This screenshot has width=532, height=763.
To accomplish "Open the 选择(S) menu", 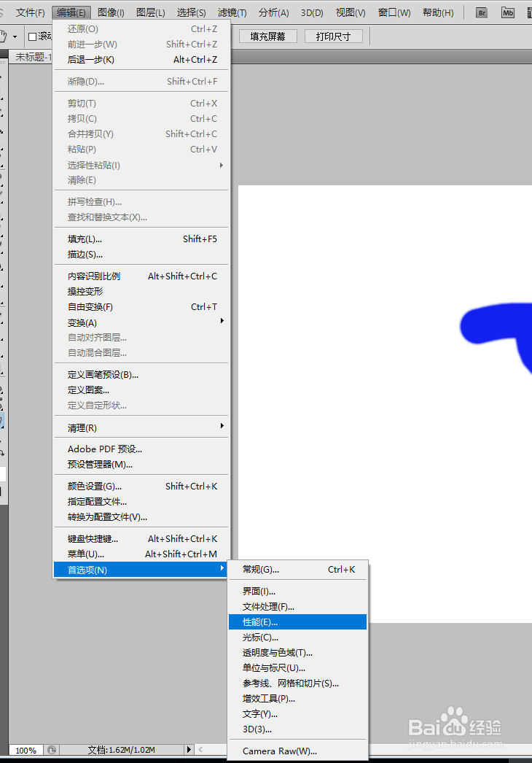I will (x=191, y=12).
